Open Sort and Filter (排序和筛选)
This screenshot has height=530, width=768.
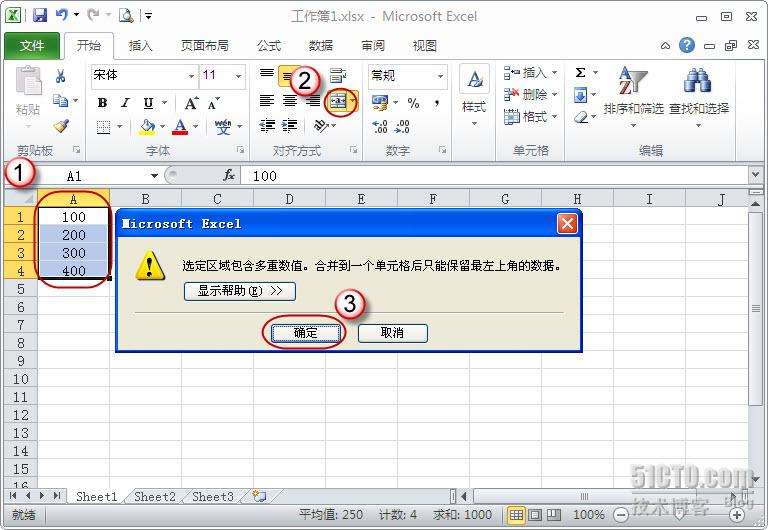click(632, 97)
